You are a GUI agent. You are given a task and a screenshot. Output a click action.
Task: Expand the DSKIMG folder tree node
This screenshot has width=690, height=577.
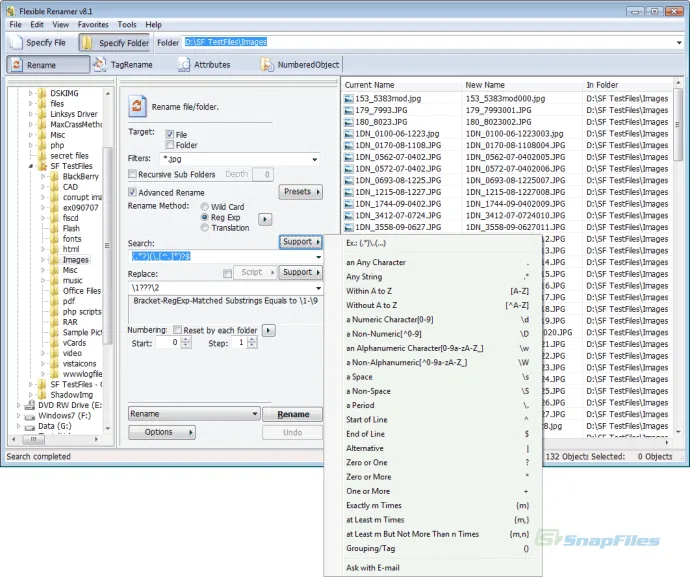tap(30, 93)
